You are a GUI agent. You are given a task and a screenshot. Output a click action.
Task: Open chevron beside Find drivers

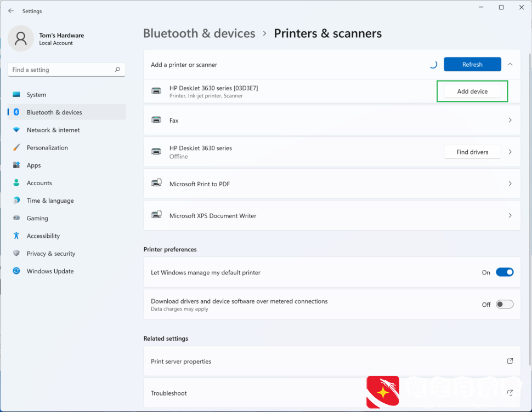click(x=510, y=152)
